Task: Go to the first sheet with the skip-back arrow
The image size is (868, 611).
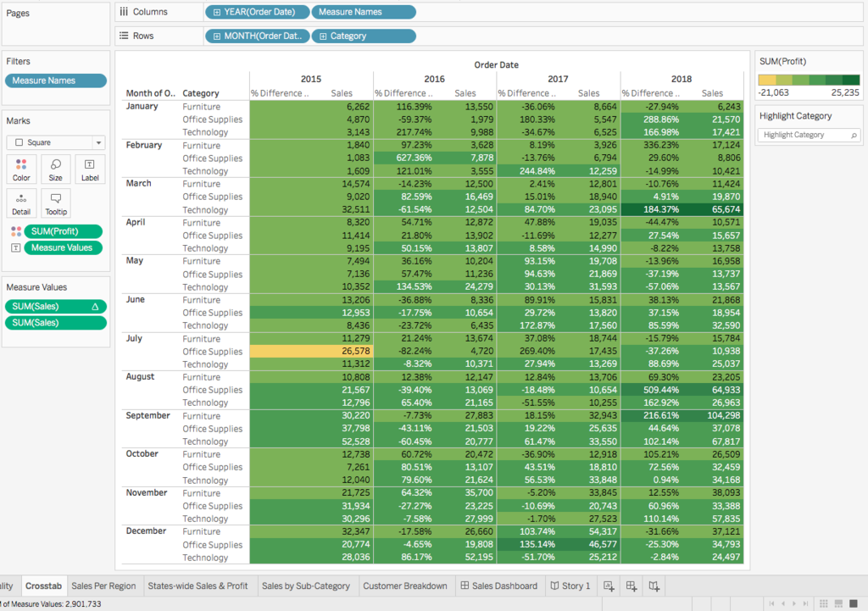Action: click(x=771, y=603)
